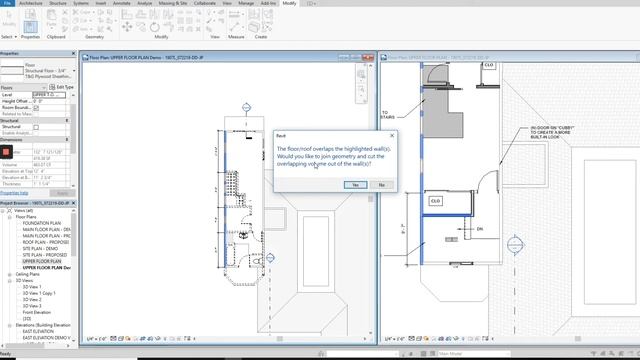640x360 pixels.
Task: Click the grid bubble in the right view
Action: point(515,245)
